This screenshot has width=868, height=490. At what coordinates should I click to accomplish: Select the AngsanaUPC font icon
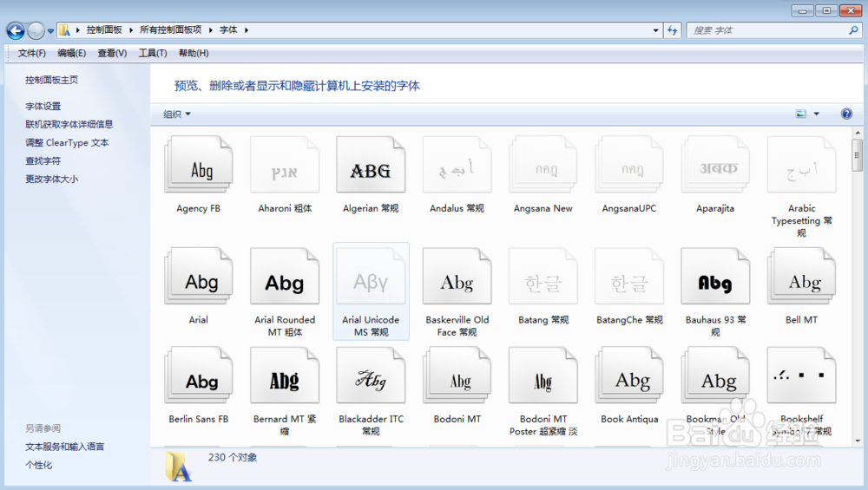629,165
